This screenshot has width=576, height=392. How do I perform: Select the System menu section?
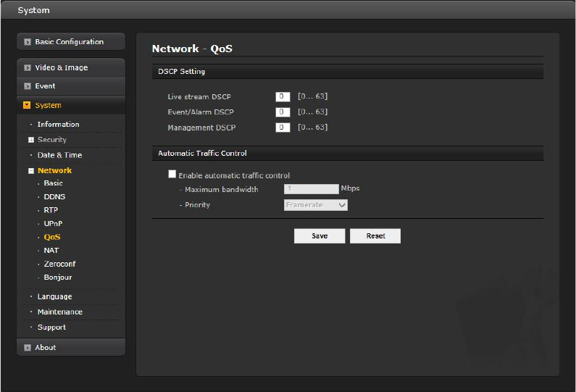71,105
